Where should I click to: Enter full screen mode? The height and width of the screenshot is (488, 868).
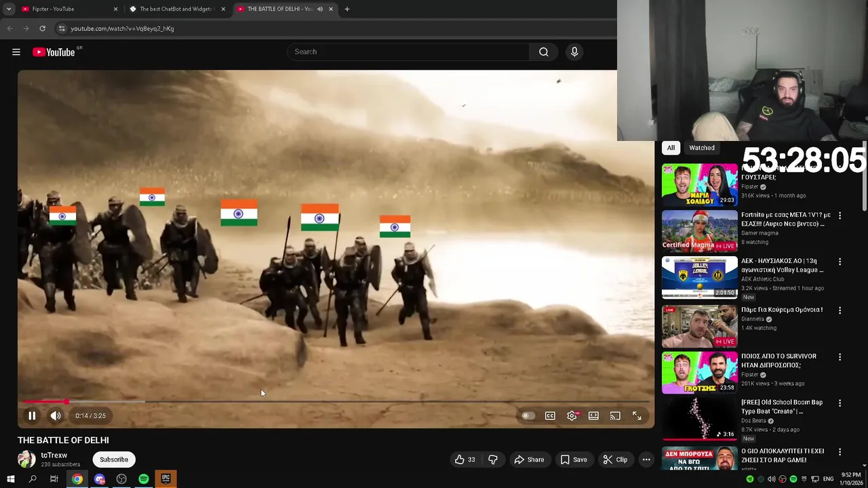click(637, 415)
